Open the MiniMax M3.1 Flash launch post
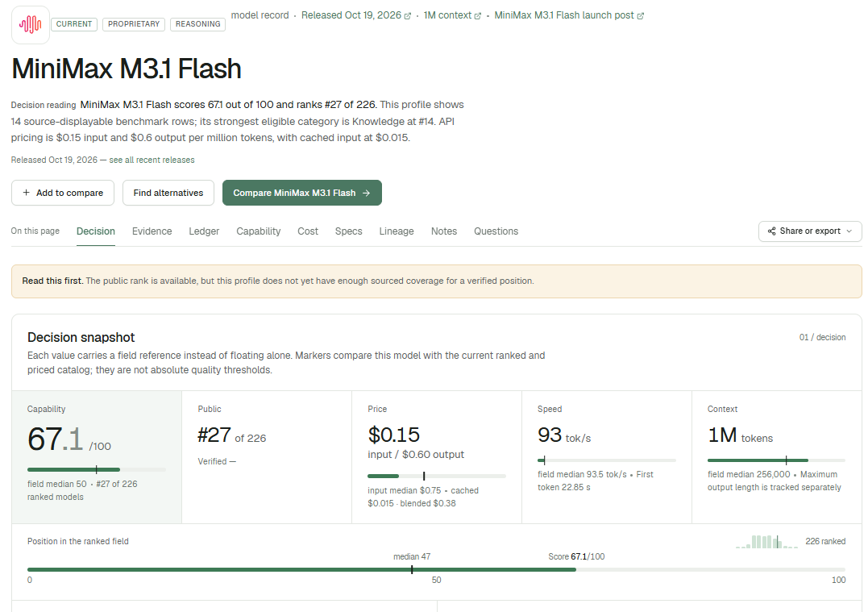 (569, 15)
